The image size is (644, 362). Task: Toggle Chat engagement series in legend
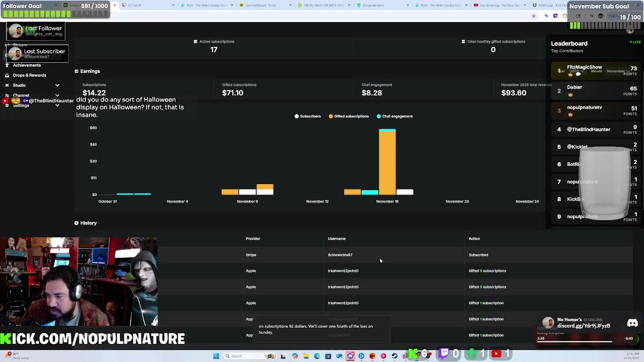pos(394,117)
